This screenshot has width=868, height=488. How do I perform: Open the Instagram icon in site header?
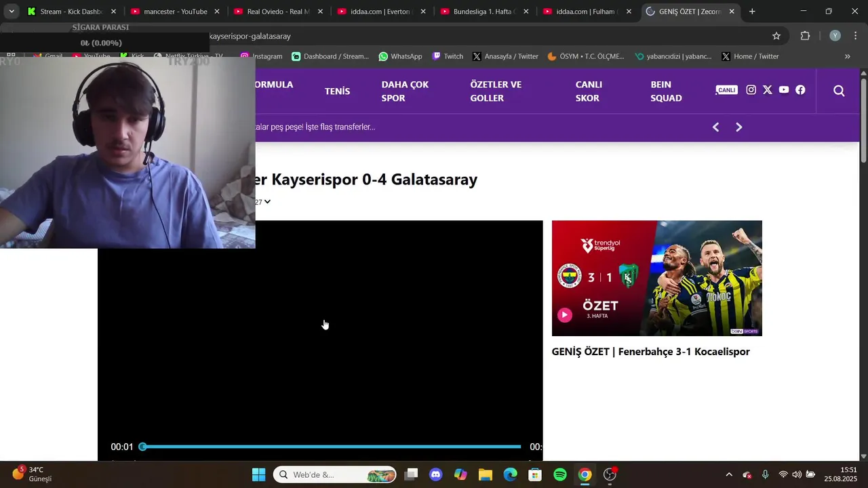751,90
